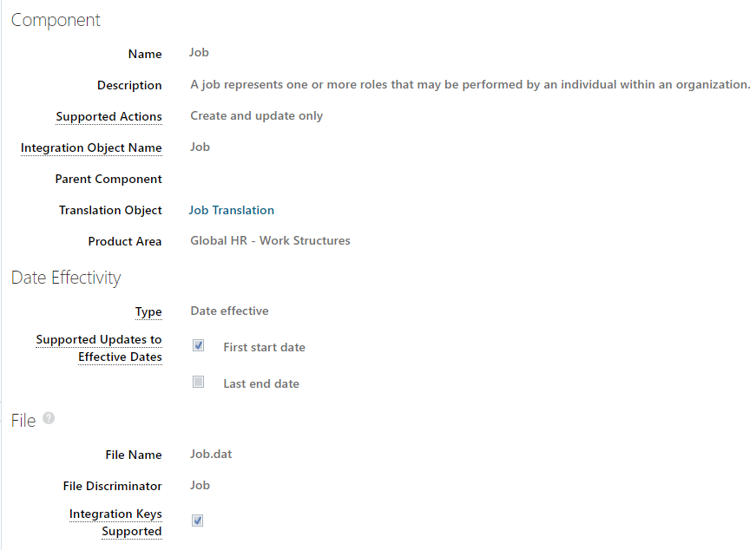Click the Supported Actions field label

pyautogui.click(x=108, y=116)
